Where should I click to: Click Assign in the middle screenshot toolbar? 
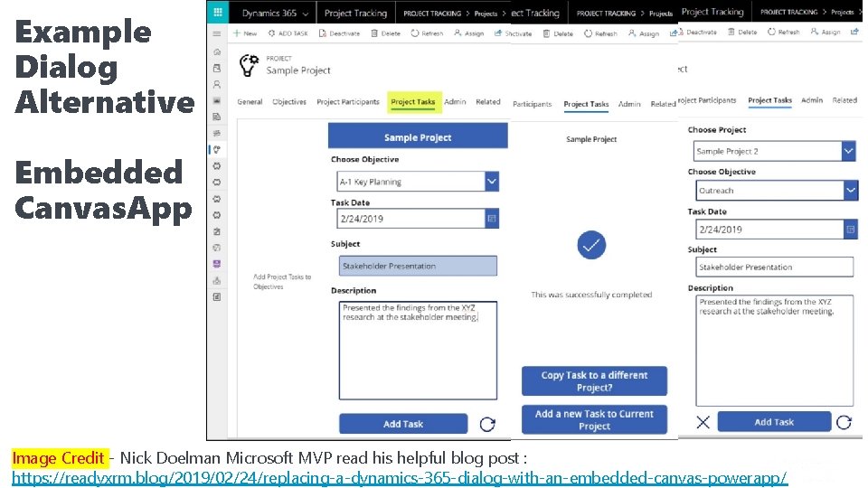coord(644,33)
